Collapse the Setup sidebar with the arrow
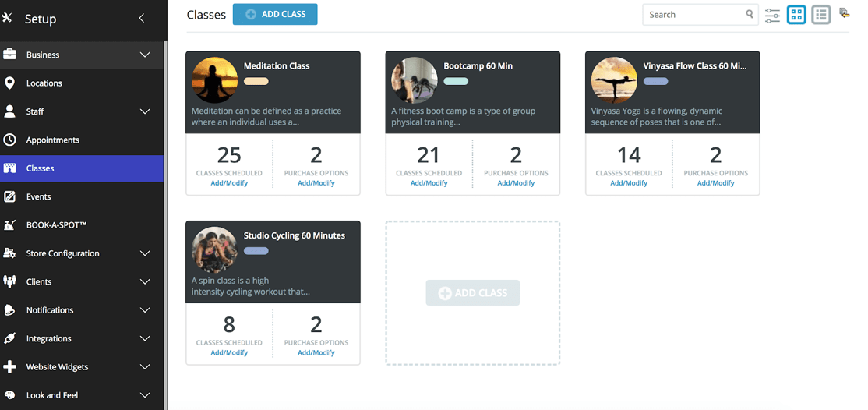The height and width of the screenshot is (410, 868). tap(142, 18)
